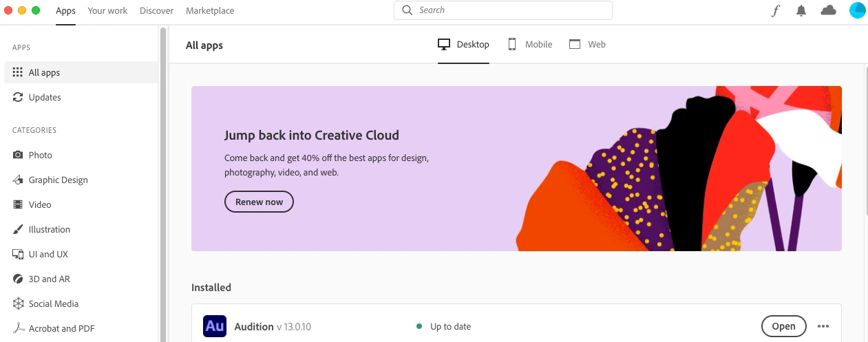Click the Installed section heading

point(211,288)
